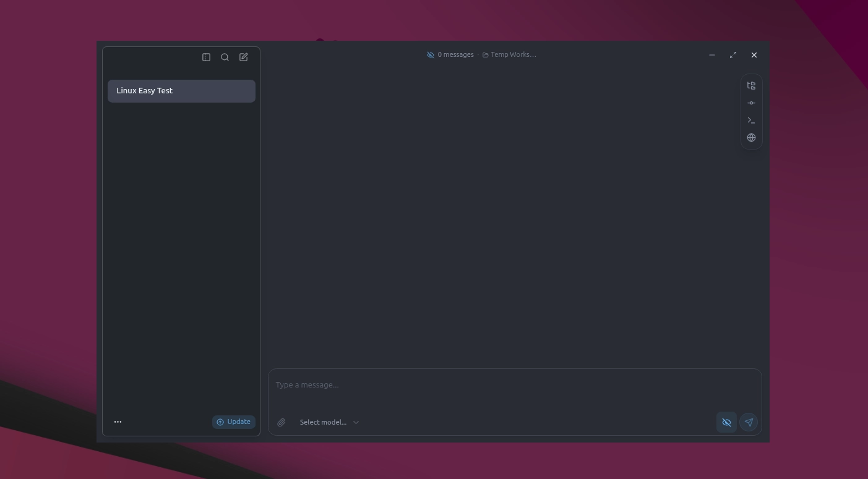Viewport: 868px width, 479px height.
Task: Click the update refresh icon inside Update button
Action: [x=220, y=422]
